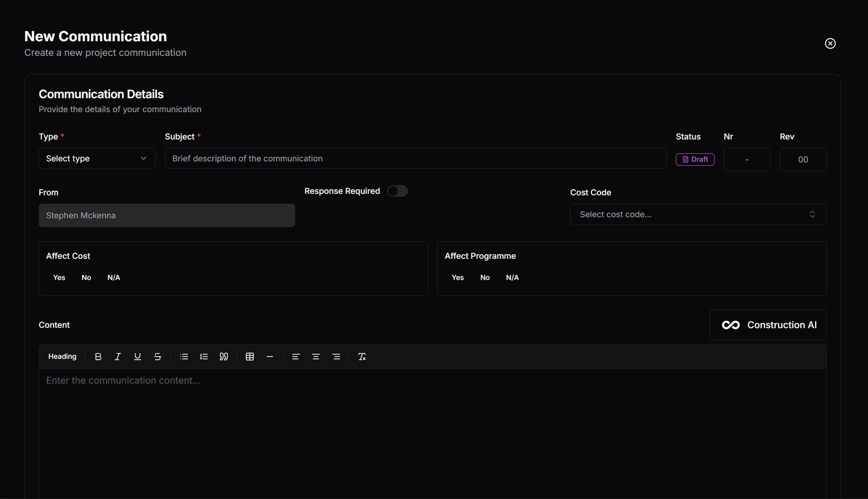Insert a bulleted list

coord(184,357)
